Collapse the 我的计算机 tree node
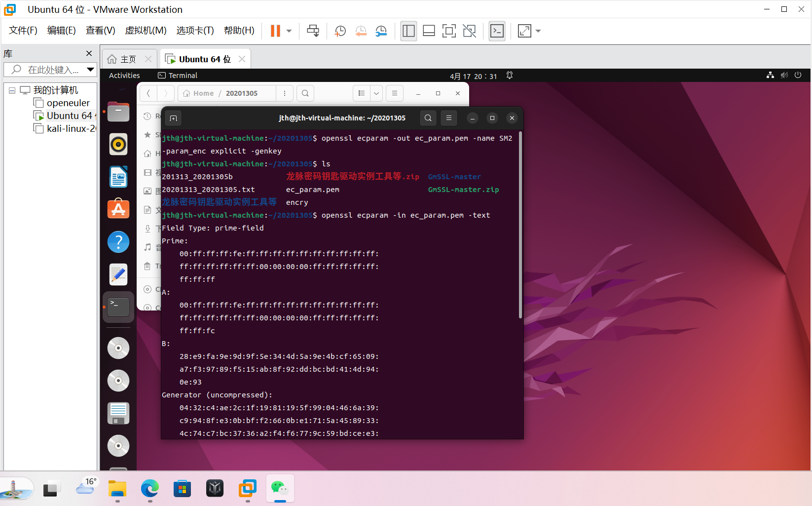This screenshot has height=506, width=812. (12, 90)
